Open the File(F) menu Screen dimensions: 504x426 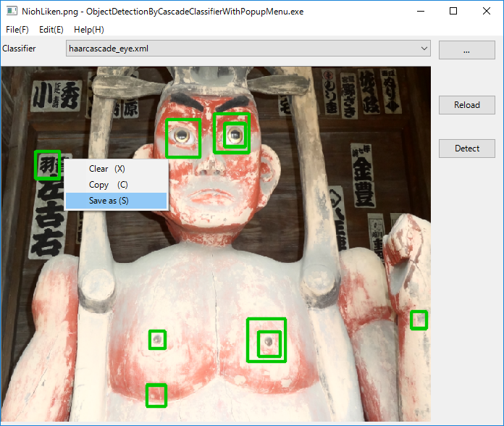17,30
